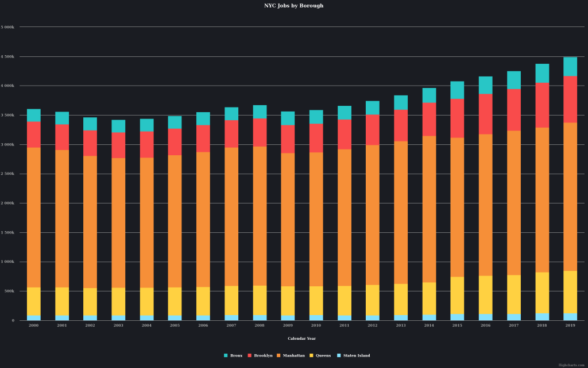Toggle the Manhattan series legend item
The height and width of the screenshot is (368, 588).
click(x=291, y=355)
